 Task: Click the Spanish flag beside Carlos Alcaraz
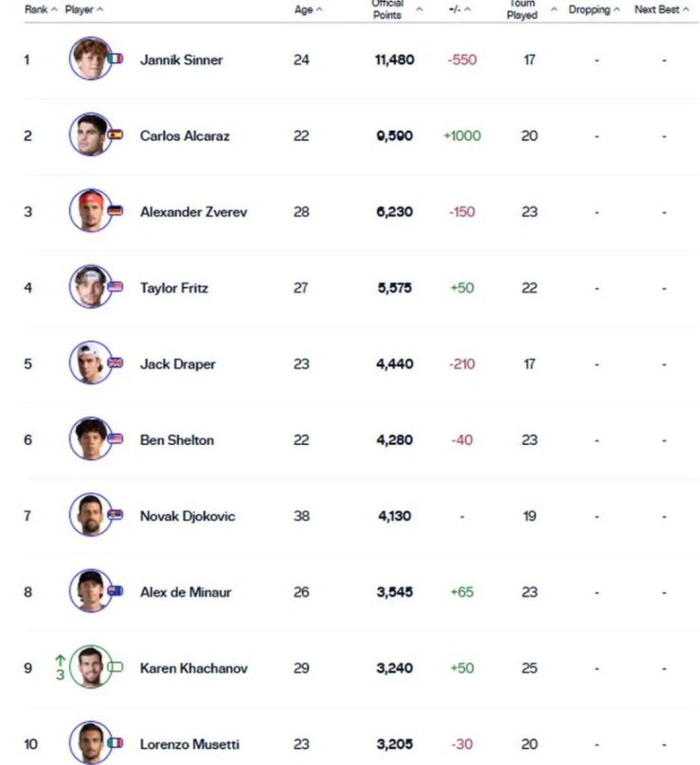pyautogui.click(x=115, y=135)
